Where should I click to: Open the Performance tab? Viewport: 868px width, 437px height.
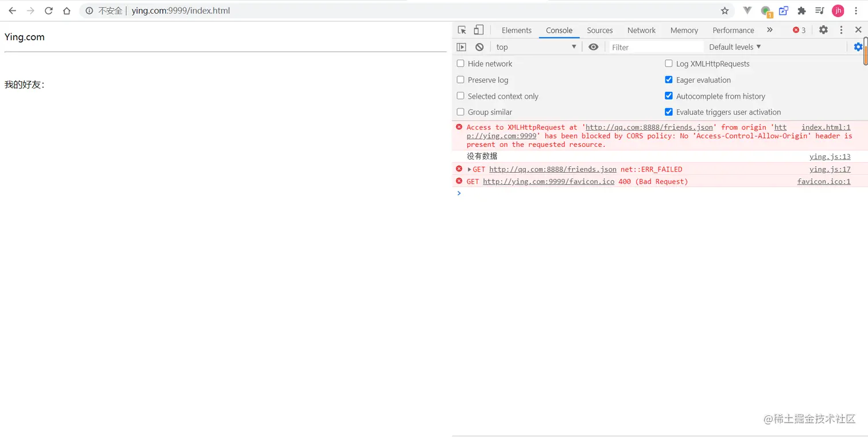(733, 30)
